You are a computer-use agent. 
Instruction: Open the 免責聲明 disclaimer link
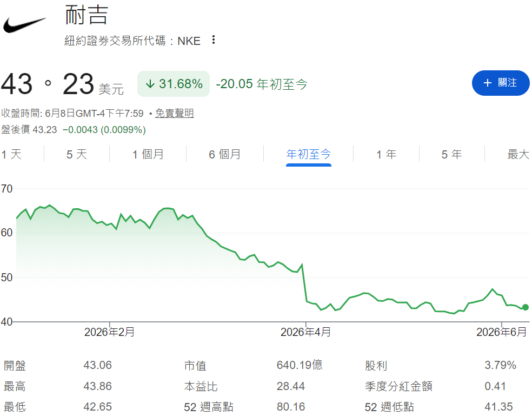tap(175, 113)
